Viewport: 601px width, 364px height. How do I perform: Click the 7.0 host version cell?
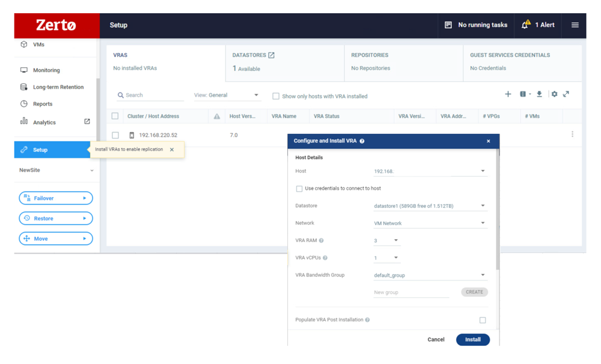[234, 135]
